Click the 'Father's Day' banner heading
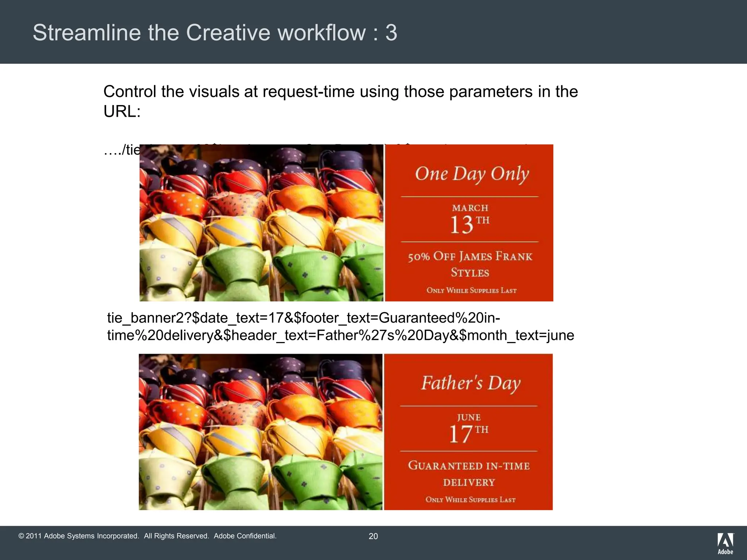 pos(471,384)
